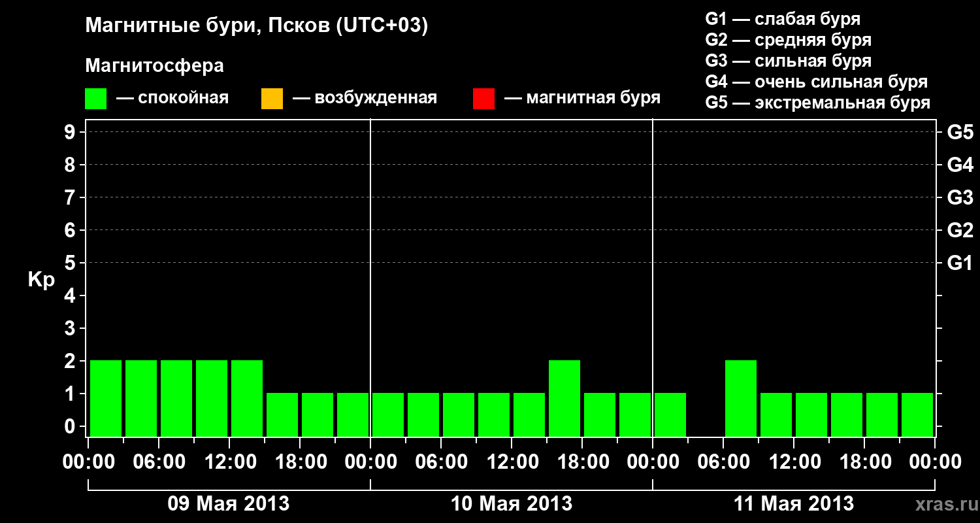Click 'G2 — средняя буря' legend line

pyautogui.click(x=788, y=40)
